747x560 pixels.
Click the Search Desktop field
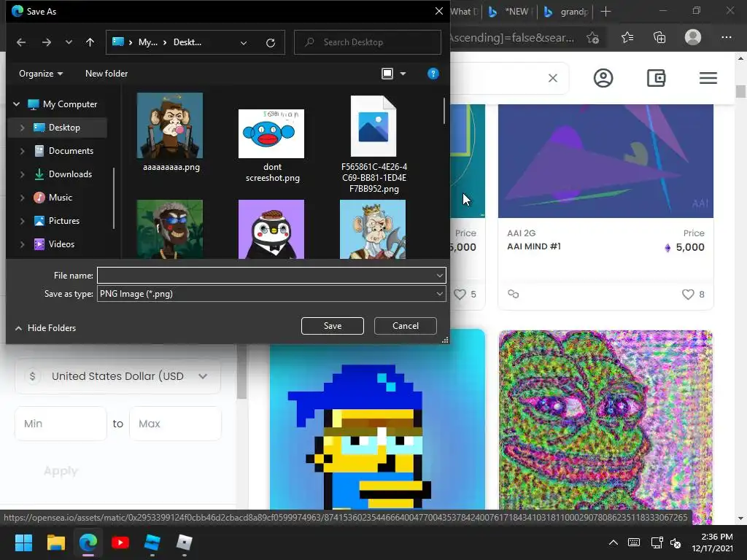coord(368,42)
